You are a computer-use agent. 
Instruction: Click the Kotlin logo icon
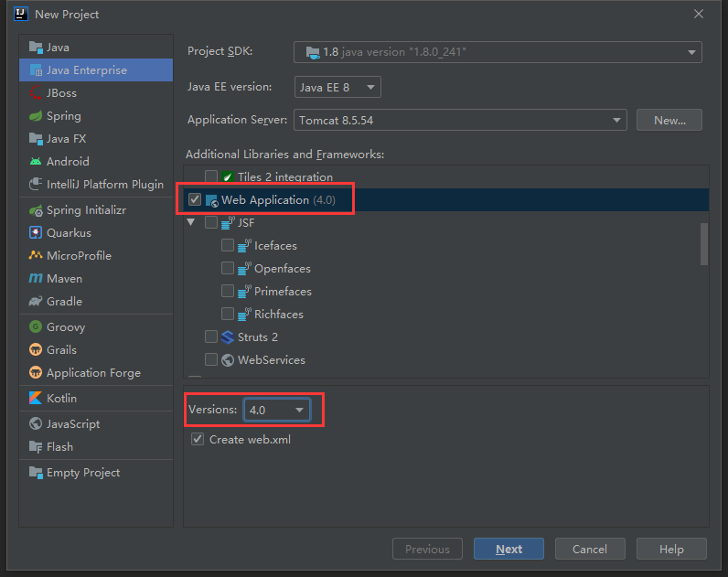click(36, 398)
